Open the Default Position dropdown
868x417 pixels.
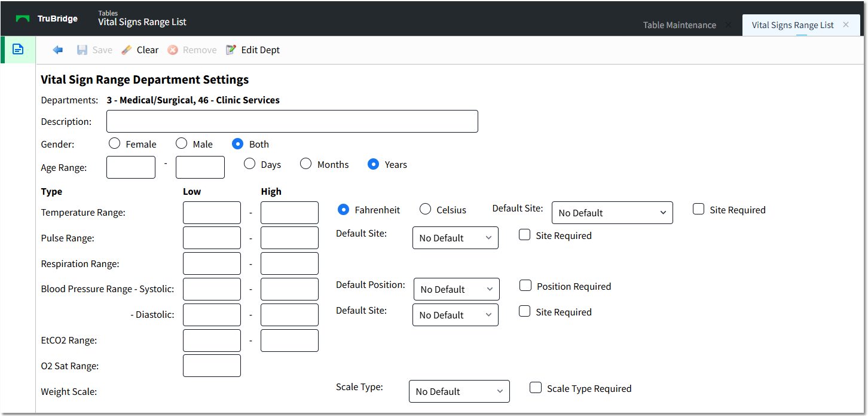click(457, 289)
